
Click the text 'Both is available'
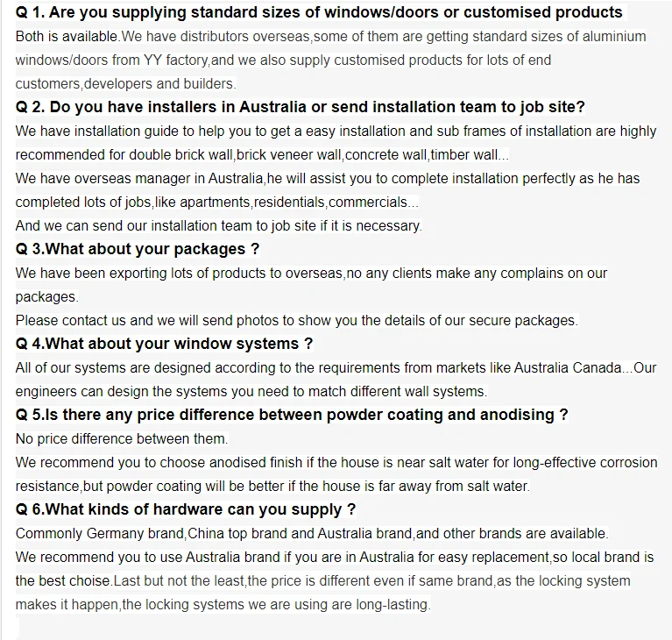click(67, 37)
